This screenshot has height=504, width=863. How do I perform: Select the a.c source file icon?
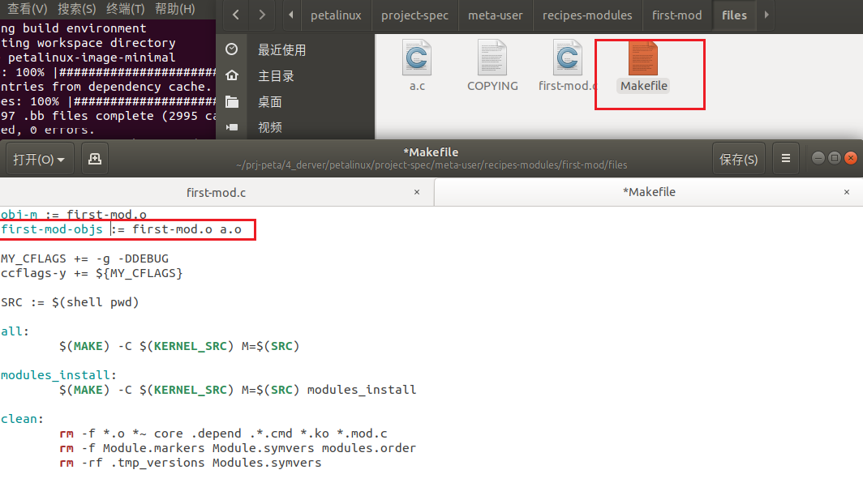(417, 58)
